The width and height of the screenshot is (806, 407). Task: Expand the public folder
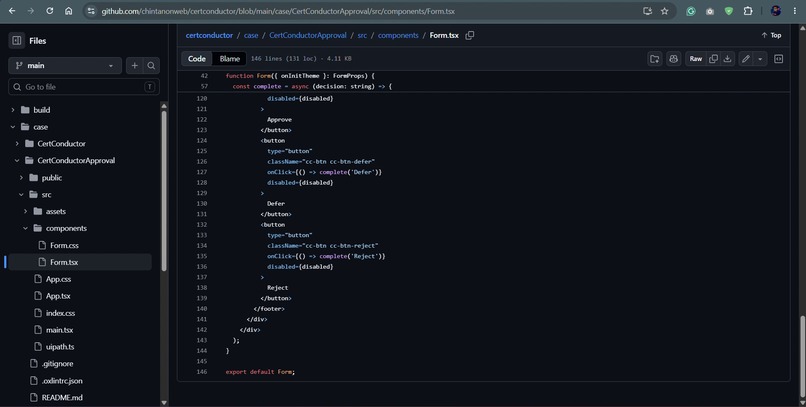(21, 178)
